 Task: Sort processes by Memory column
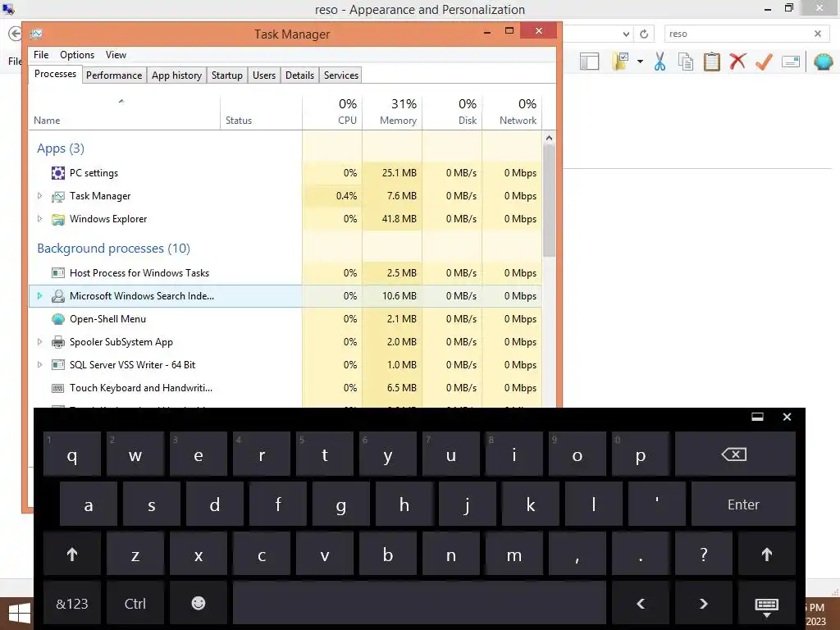coord(393,112)
